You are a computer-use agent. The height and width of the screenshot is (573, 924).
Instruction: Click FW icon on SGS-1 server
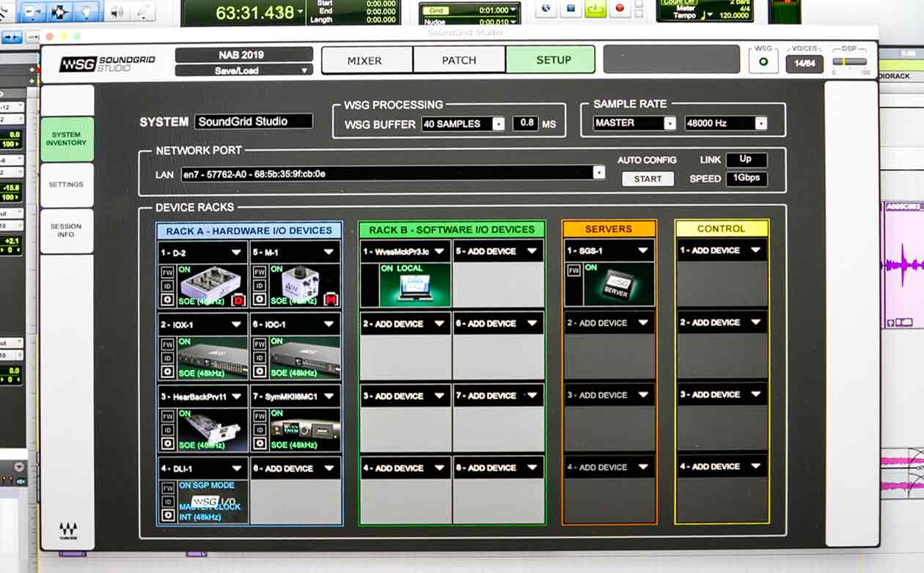(573, 271)
